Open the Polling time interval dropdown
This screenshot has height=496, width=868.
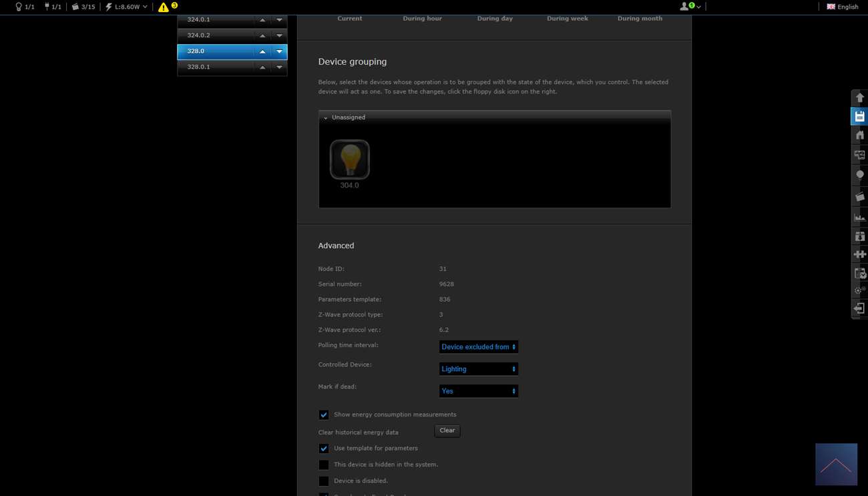click(478, 347)
